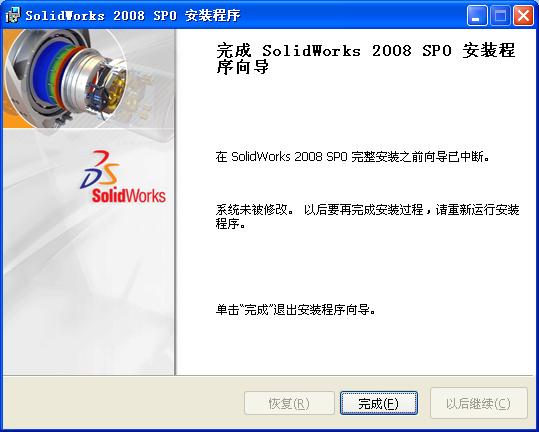Click the heading 完成 SolidWorks 2008 SP0 安装程序向导
The image size is (539, 432).
click(x=366, y=58)
